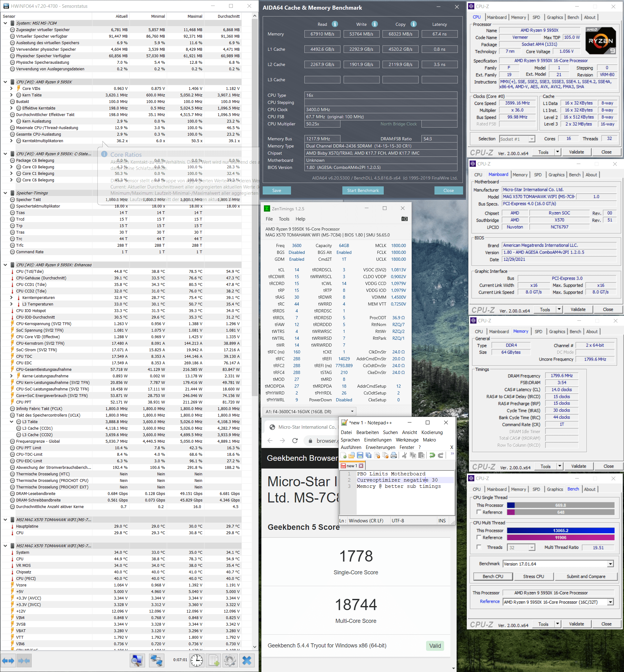Switch to Graphics tab in CPU-Z Memory window
624x672 pixels.
click(x=557, y=331)
